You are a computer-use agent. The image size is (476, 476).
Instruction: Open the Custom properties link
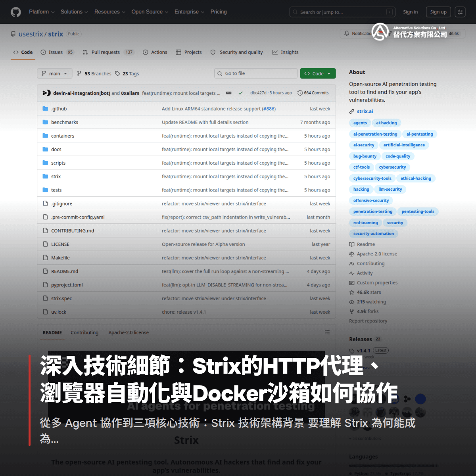pyautogui.click(x=373, y=283)
